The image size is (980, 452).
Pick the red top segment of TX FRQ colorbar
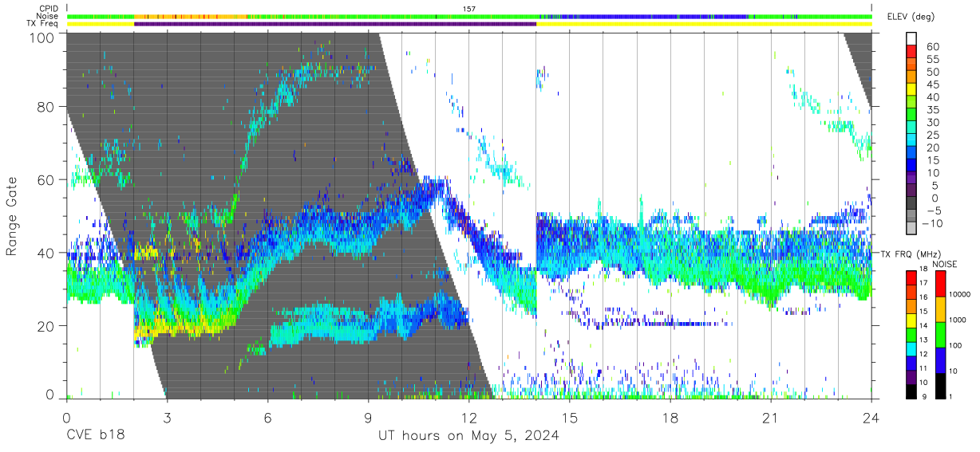(913, 278)
